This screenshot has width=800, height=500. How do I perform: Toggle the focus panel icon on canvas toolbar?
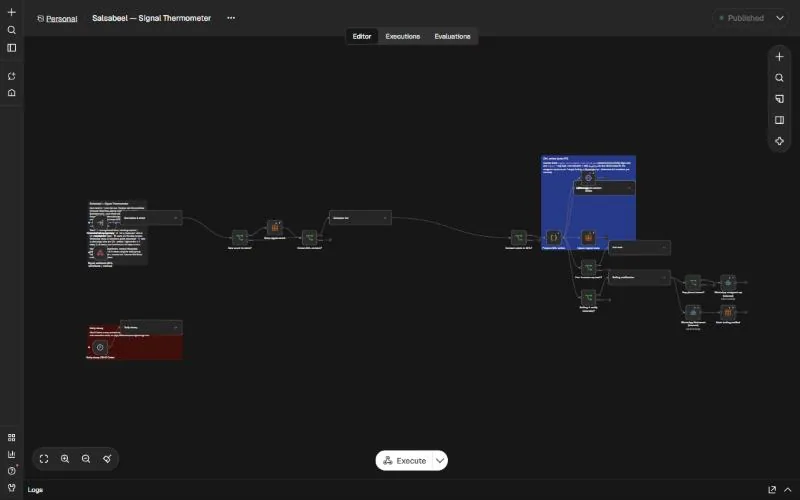tap(779, 120)
